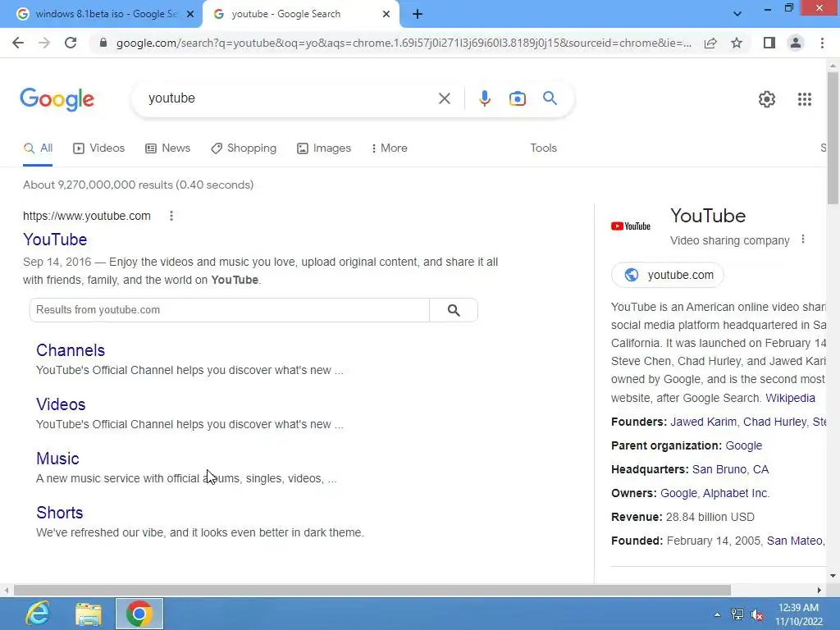Switch to Shopping results
840x630 pixels.
point(244,148)
